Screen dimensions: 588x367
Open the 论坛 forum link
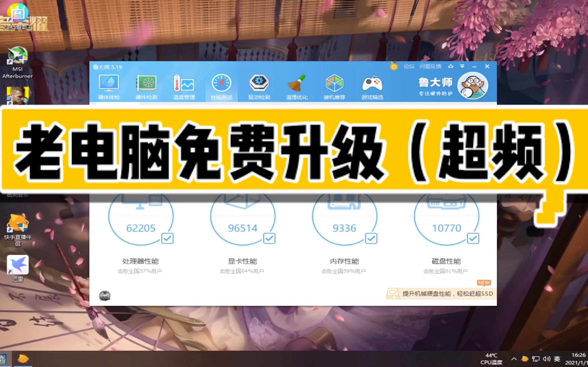pyautogui.click(x=409, y=66)
